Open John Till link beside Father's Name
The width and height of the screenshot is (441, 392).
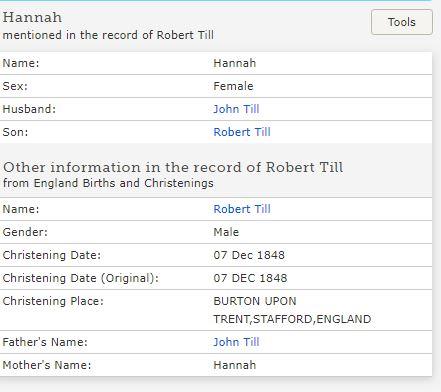tap(236, 342)
